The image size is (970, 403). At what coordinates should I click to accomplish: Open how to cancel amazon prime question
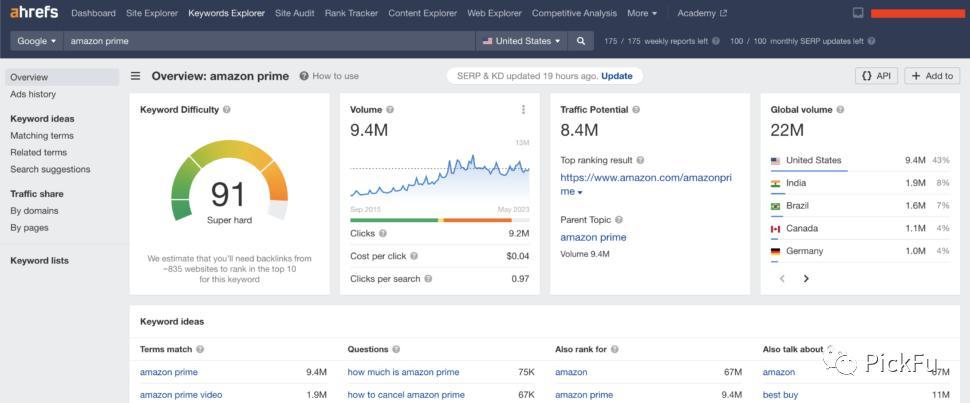(406, 395)
